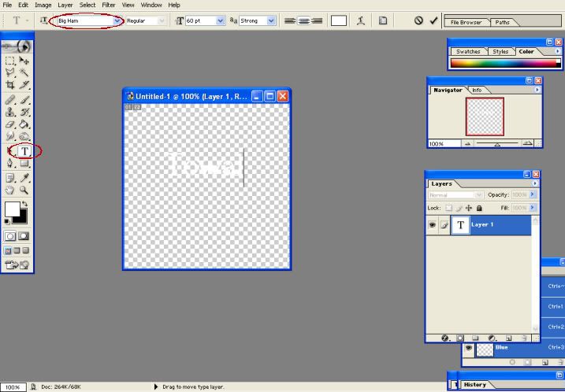Toggle lock transparent pixels checkbox
The image size is (565, 392).
click(448, 208)
